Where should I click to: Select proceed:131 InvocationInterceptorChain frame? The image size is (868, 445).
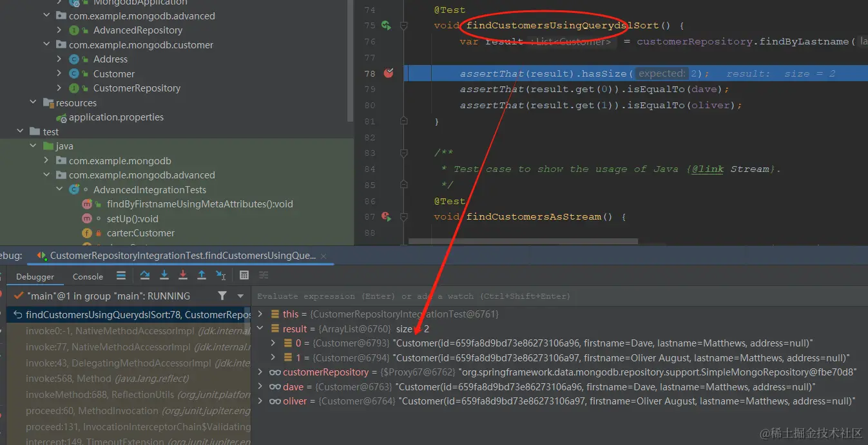click(x=129, y=426)
